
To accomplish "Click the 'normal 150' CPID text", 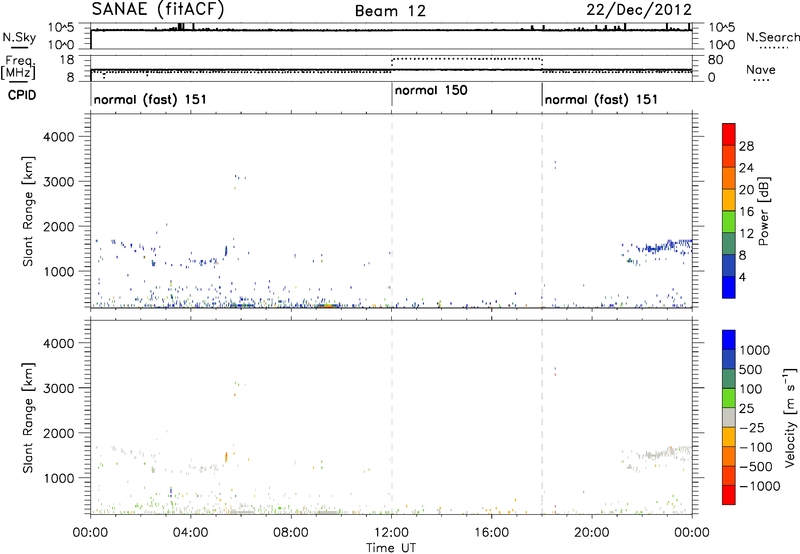I will [x=431, y=90].
